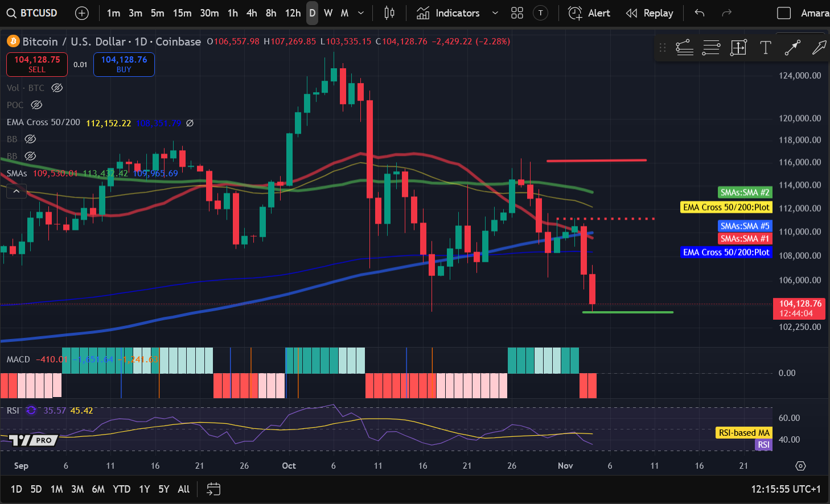Collapse the indicator legend panel arrow
Screen dimensions: 830x504
point(16,191)
